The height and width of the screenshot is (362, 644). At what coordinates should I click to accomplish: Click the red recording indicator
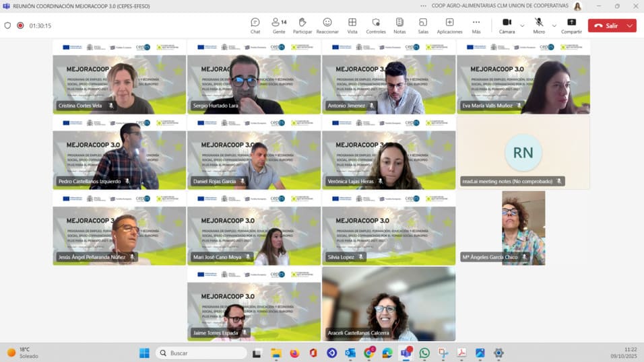(20, 26)
